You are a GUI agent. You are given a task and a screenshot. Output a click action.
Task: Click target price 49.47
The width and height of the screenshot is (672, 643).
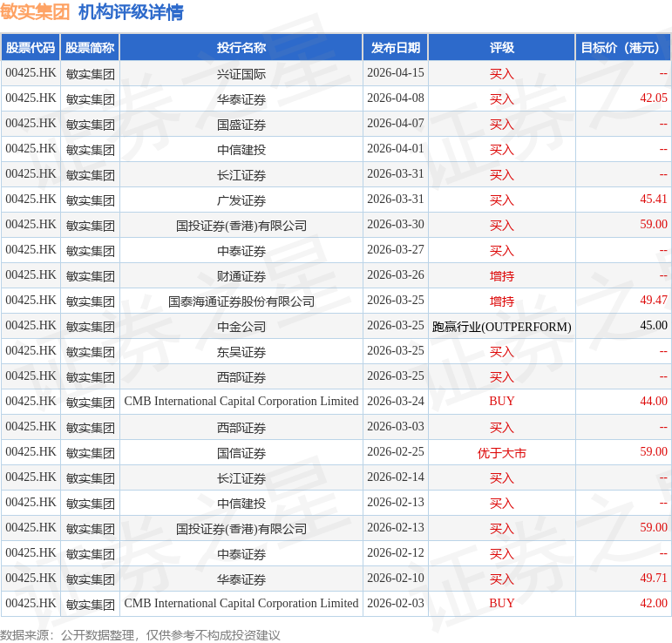654,301
